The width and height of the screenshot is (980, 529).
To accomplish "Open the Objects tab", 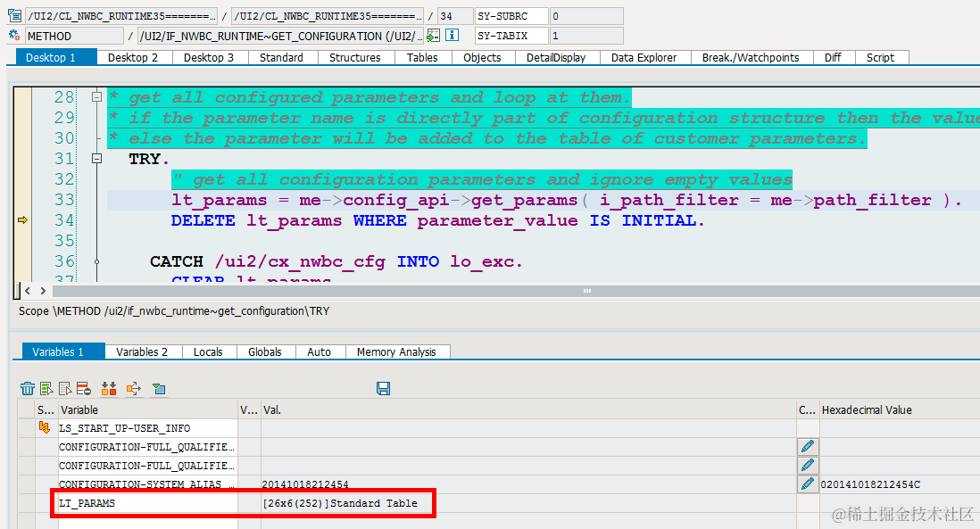I will click(x=482, y=57).
